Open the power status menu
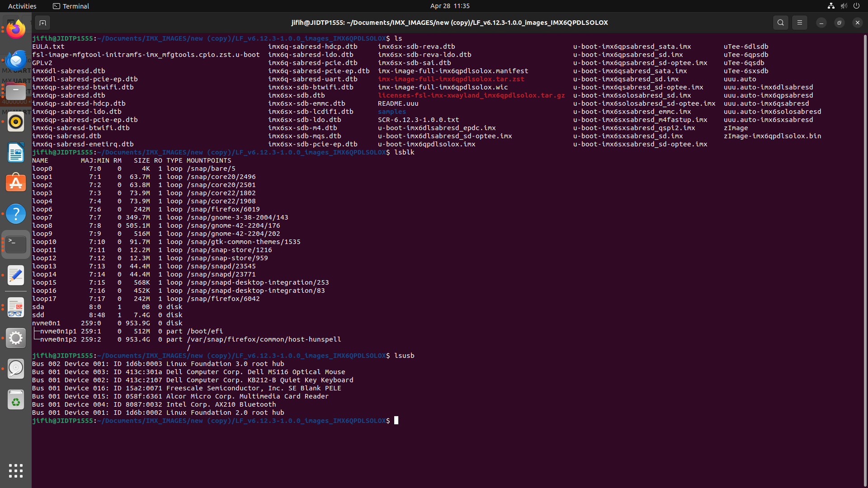Image resolution: width=868 pixels, height=488 pixels. point(857,6)
